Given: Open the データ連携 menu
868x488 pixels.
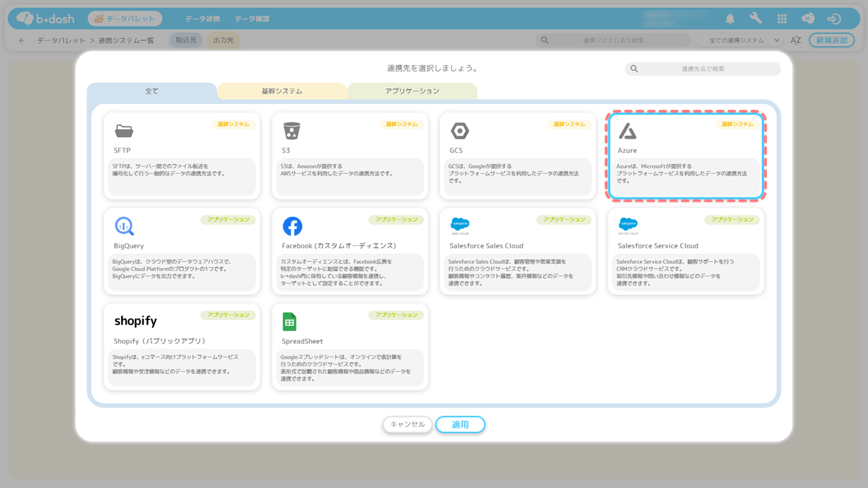Looking at the screenshot, I should coord(202,19).
